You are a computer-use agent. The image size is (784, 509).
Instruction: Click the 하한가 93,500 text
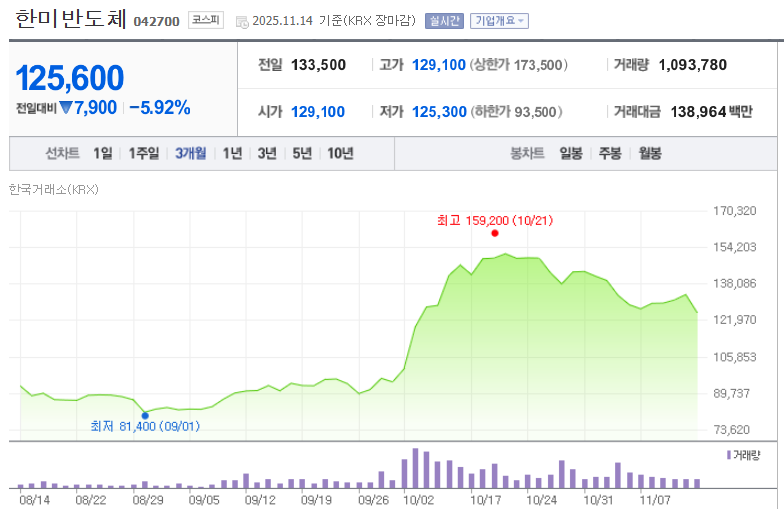pos(516,112)
